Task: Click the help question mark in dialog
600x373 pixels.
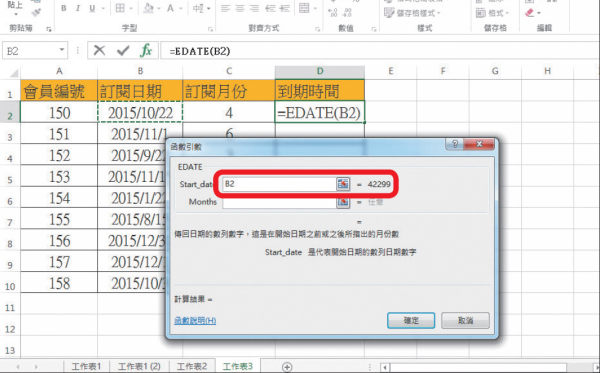Action: pos(455,144)
